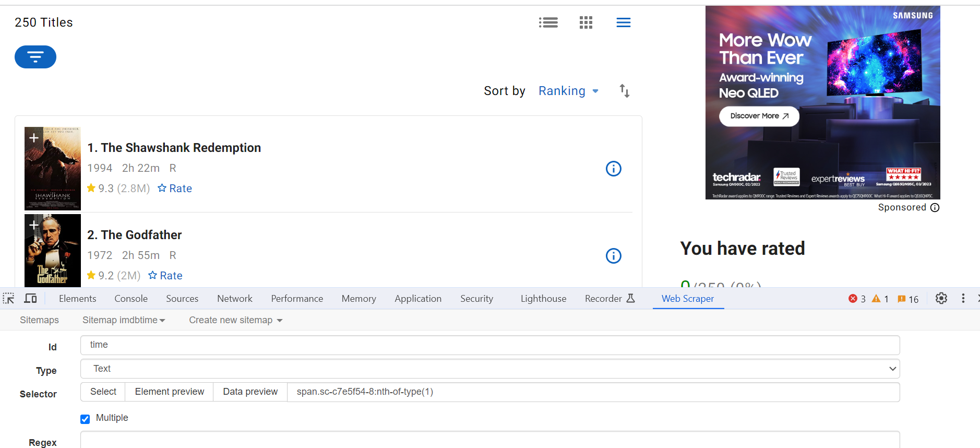Switch to the Network tab

(234, 299)
